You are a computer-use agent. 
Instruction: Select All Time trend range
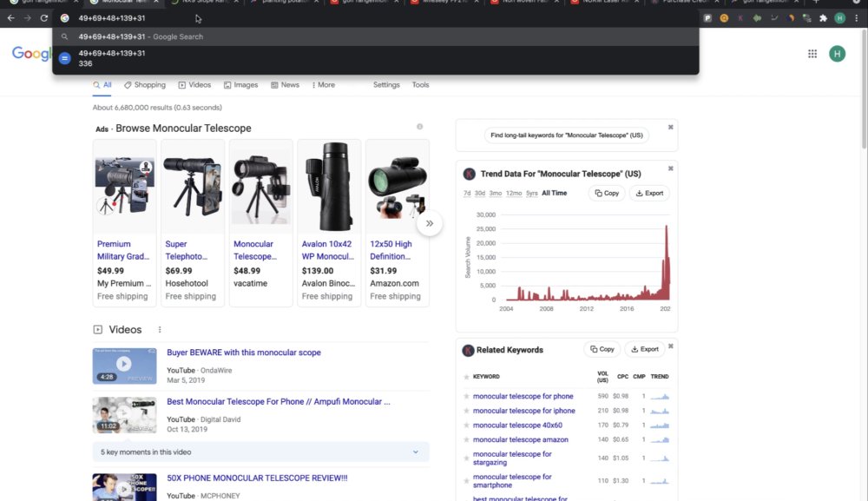coord(554,194)
